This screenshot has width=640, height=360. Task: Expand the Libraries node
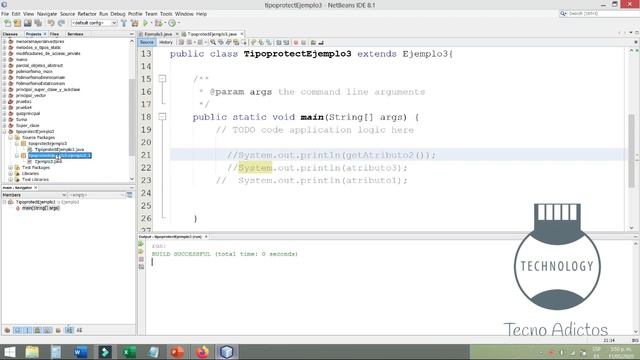pos(11,173)
